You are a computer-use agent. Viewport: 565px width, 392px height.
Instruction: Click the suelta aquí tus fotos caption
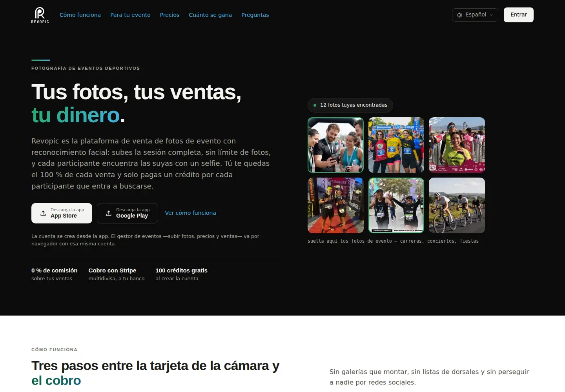coord(393,241)
